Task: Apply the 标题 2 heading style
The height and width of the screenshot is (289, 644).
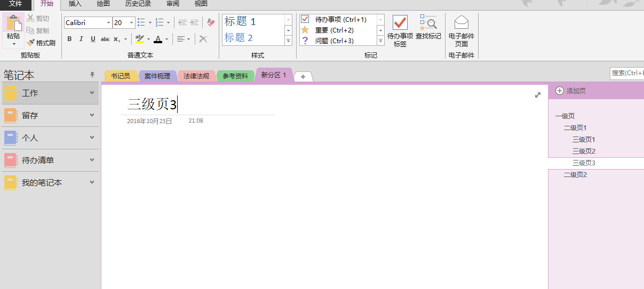Action: pyautogui.click(x=238, y=37)
